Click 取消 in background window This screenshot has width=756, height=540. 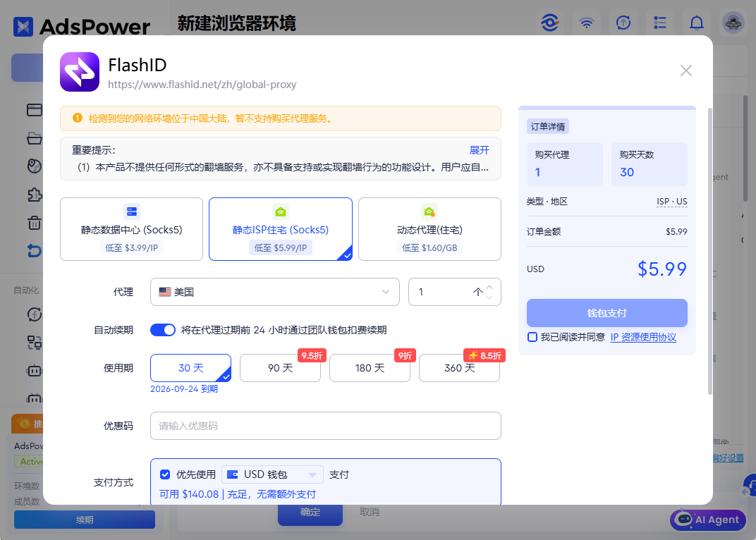tap(370, 512)
